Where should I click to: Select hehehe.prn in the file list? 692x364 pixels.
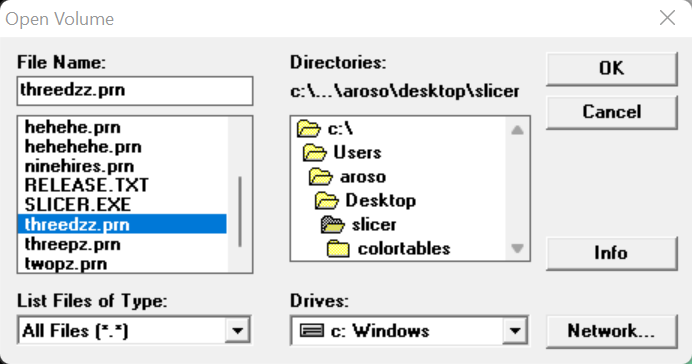72,128
